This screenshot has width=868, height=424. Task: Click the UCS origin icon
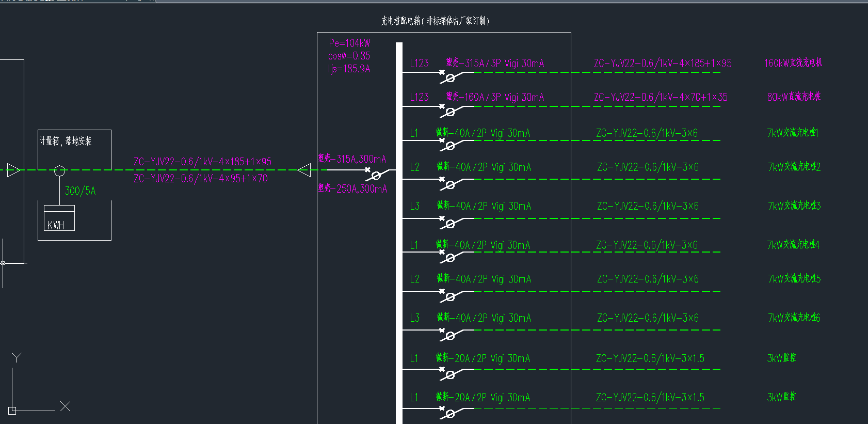click(12, 411)
